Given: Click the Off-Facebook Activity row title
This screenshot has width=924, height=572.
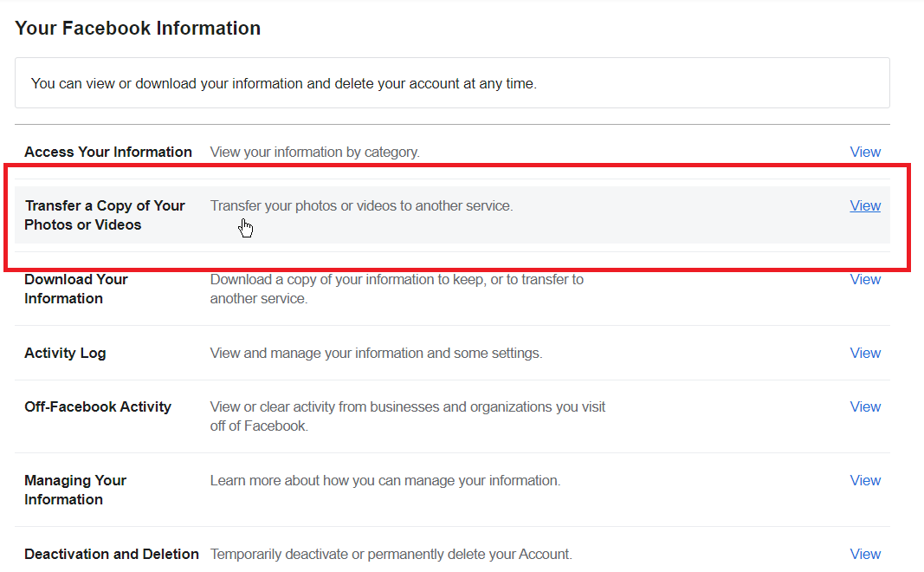Looking at the screenshot, I should click(98, 406).
